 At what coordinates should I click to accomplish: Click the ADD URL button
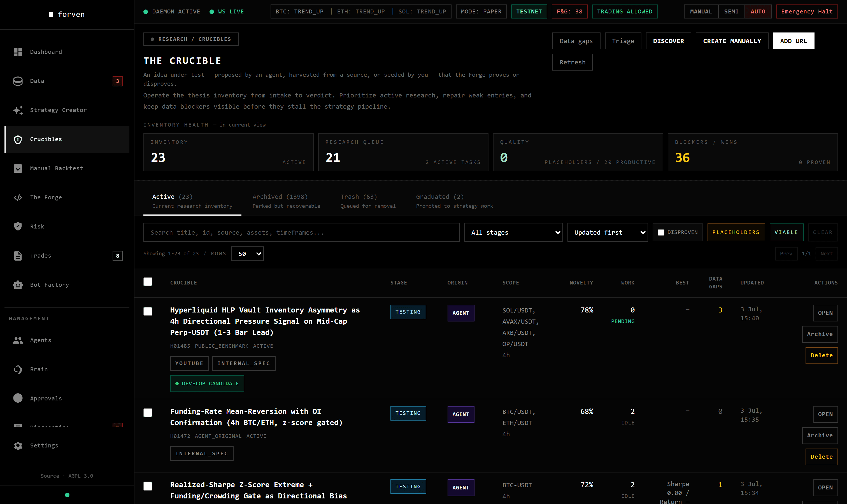(x=793, y=41)
